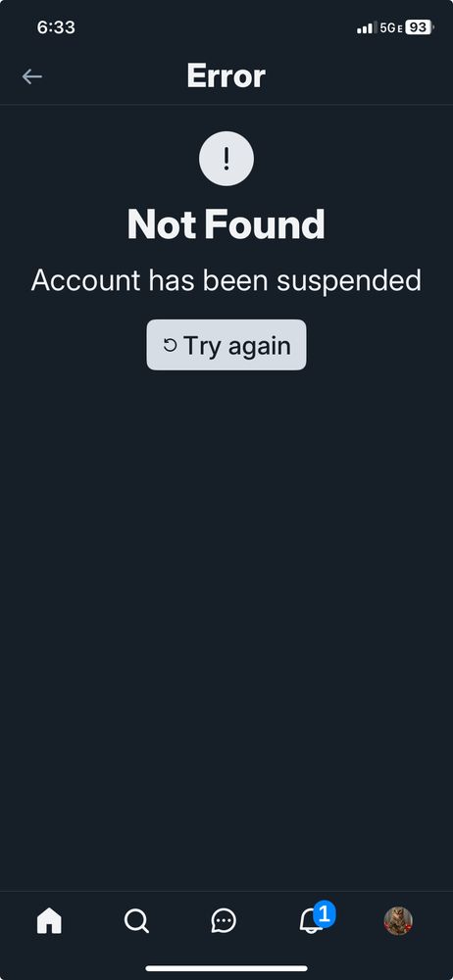Click the Try again button
This screenshot has height=980, width=453.
pyautogui.click(x=226, y=345)
